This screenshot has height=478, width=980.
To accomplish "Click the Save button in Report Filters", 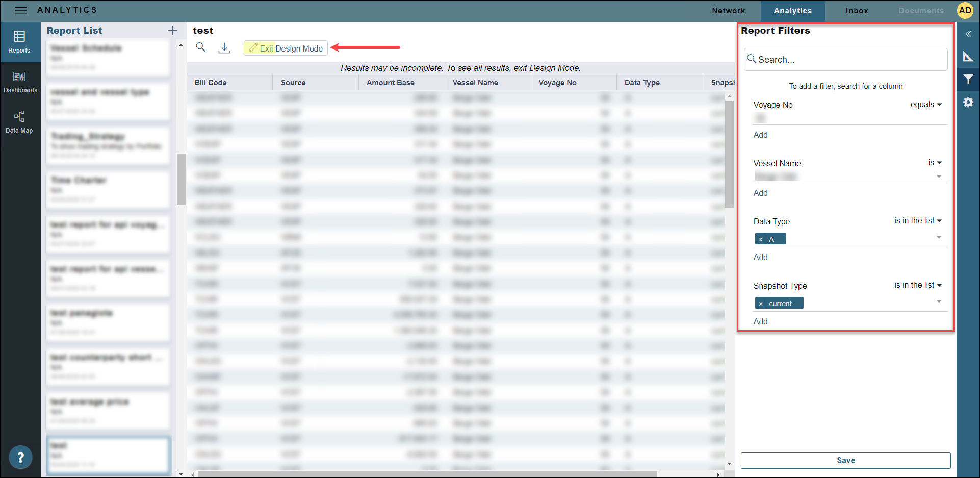I will click(845, 460).
